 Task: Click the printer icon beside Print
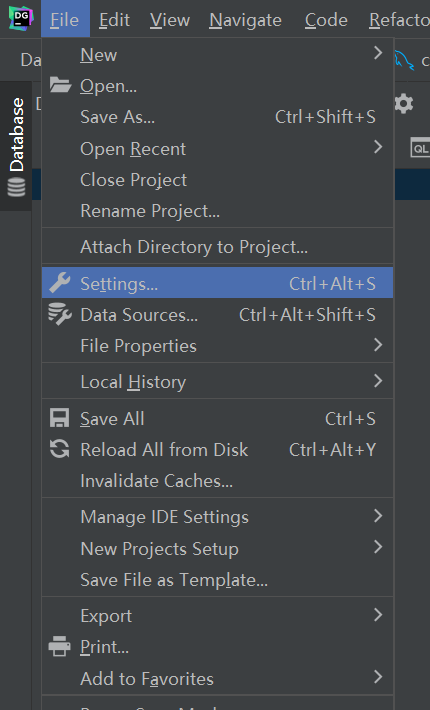[60, 646]
